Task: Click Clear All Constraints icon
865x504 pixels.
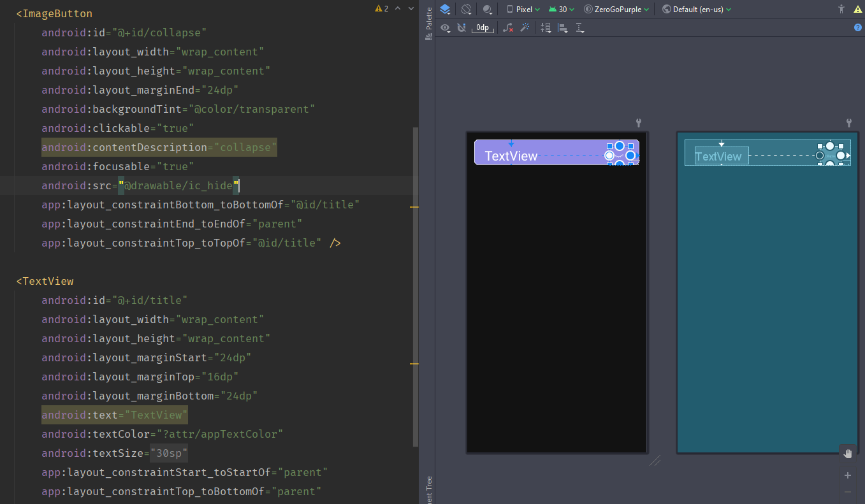Action: [x=508, y=27]
